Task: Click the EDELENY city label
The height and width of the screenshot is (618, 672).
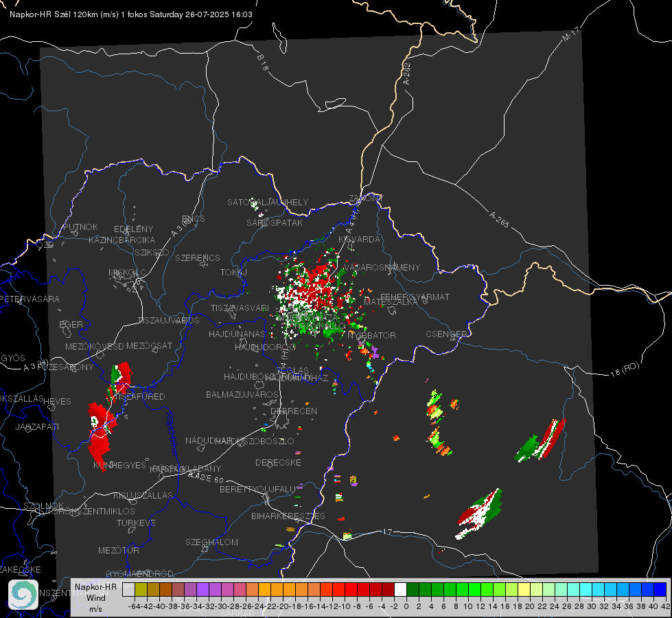Action: [x=133, y=229]
